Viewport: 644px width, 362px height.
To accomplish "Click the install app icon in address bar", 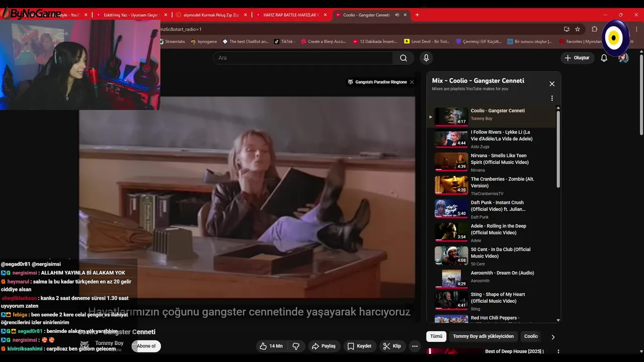I will [x=567, y=29].
